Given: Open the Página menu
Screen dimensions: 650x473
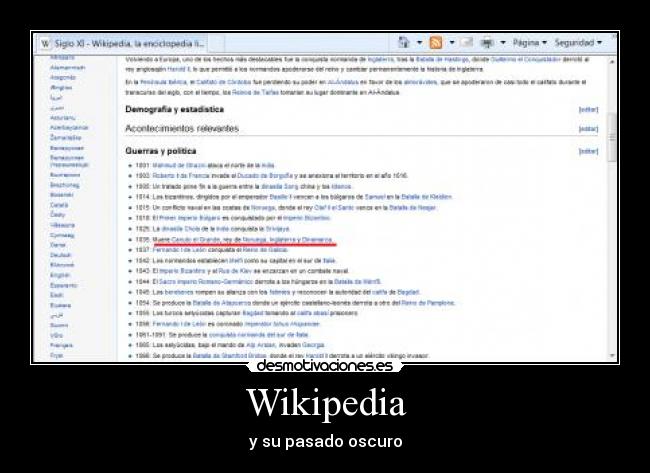Looking at the screenshot, I should click(530, 43).
